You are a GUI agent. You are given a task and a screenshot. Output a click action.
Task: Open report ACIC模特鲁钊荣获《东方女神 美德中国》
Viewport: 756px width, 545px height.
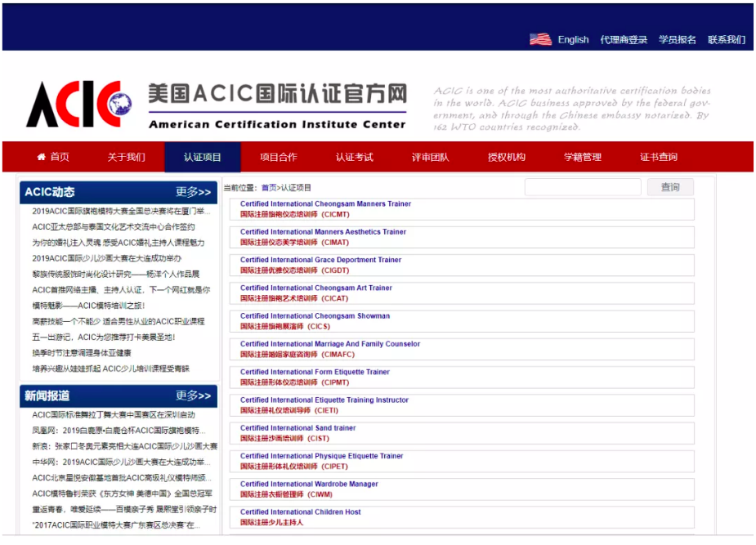122,494
